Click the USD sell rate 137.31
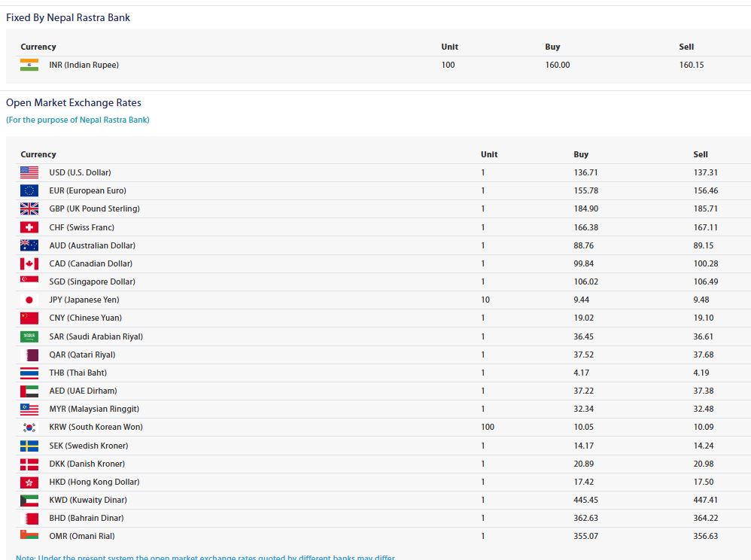Image resolution: width=751 pixels, height=560 pixels. (x=706, y=172)
